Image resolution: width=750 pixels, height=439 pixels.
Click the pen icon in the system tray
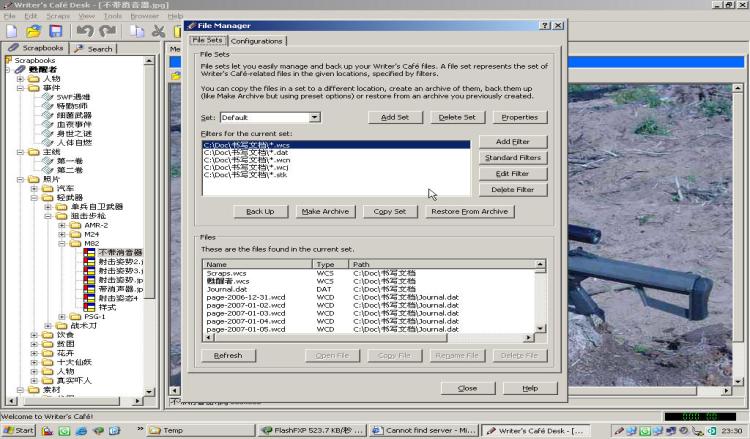[618, 430]
